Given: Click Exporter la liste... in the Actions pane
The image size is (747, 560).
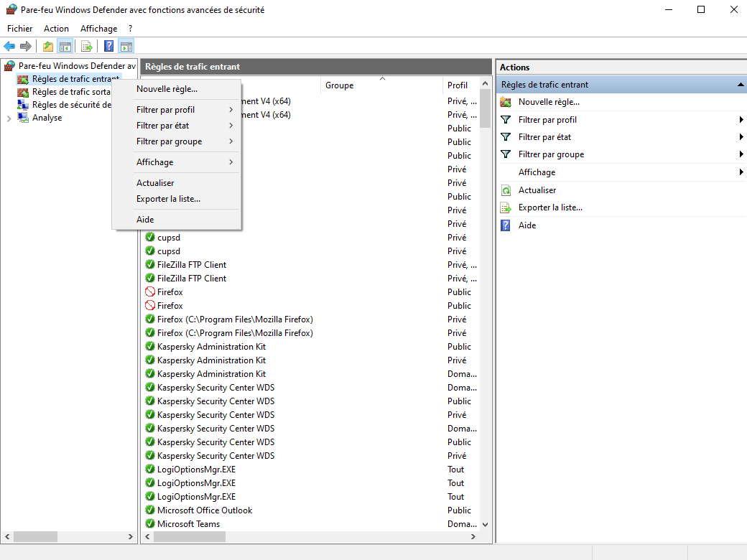Looking at the screenshot, I should [x=550, y=207].
